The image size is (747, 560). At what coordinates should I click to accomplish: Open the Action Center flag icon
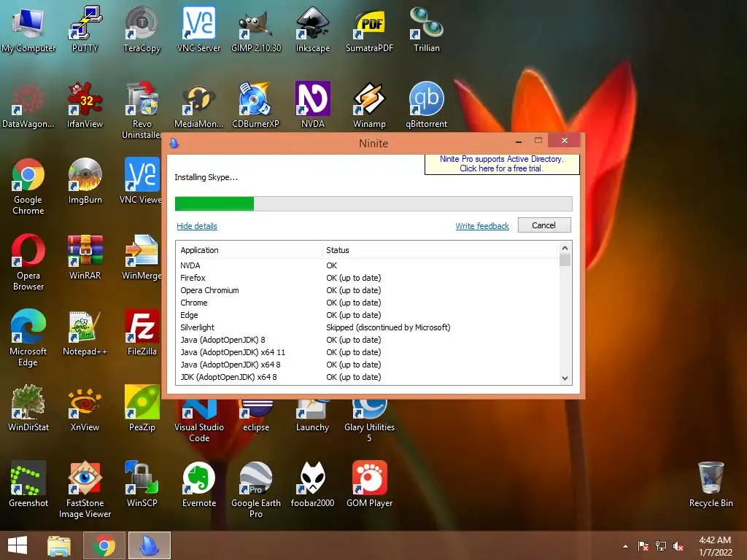point(643,546)
